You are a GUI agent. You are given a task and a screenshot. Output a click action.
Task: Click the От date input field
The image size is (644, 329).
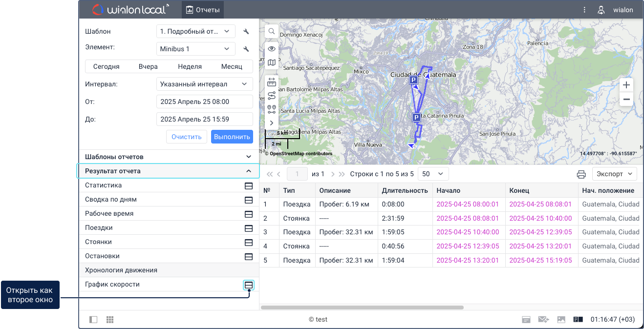coord(204,102)
